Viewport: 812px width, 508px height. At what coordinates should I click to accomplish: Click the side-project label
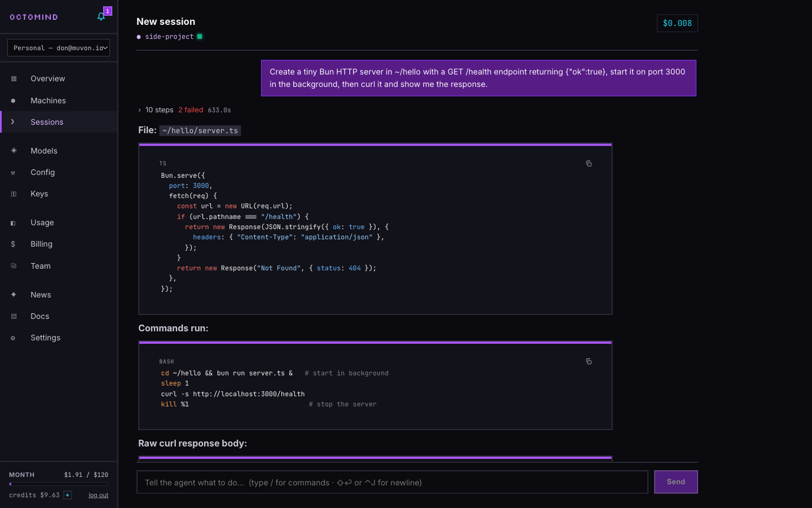(x=169, y=37)
